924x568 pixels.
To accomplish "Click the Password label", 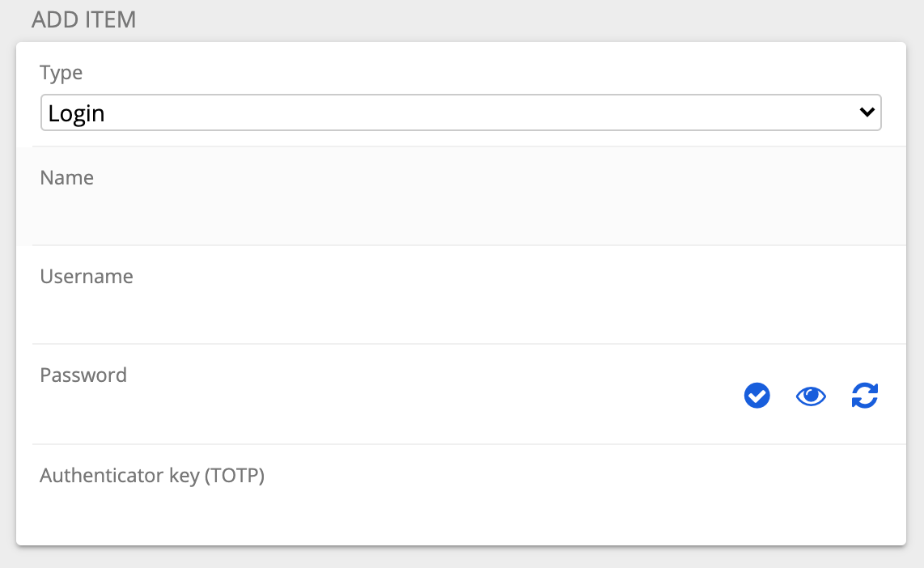I will (x=83, y=375).
